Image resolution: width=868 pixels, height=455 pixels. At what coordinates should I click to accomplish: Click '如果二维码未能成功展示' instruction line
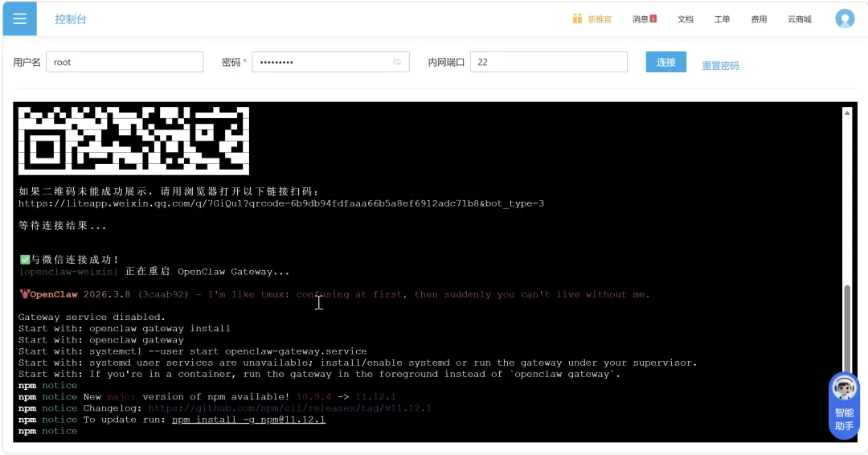click(169, 191)
